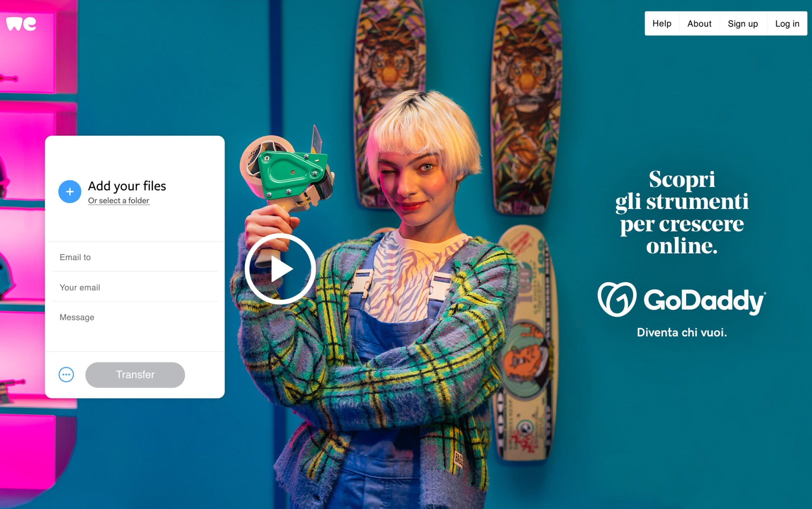
Task: Open the Sign up page
Action: pos(743,23)
